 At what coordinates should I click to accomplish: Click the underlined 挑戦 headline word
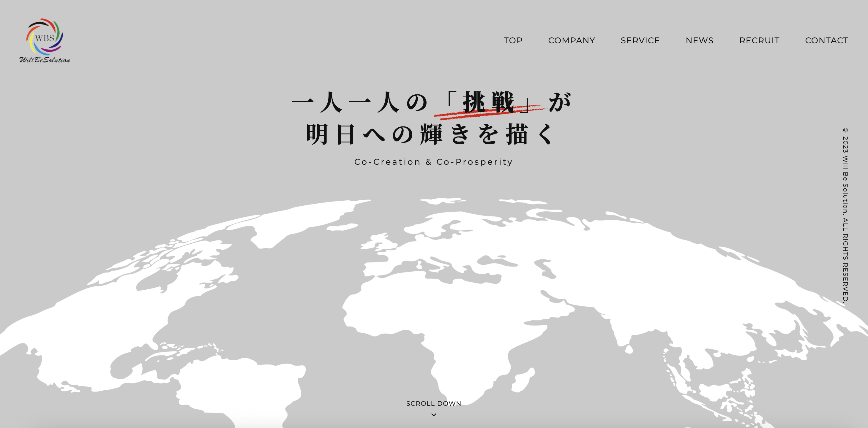pos(489,102)
